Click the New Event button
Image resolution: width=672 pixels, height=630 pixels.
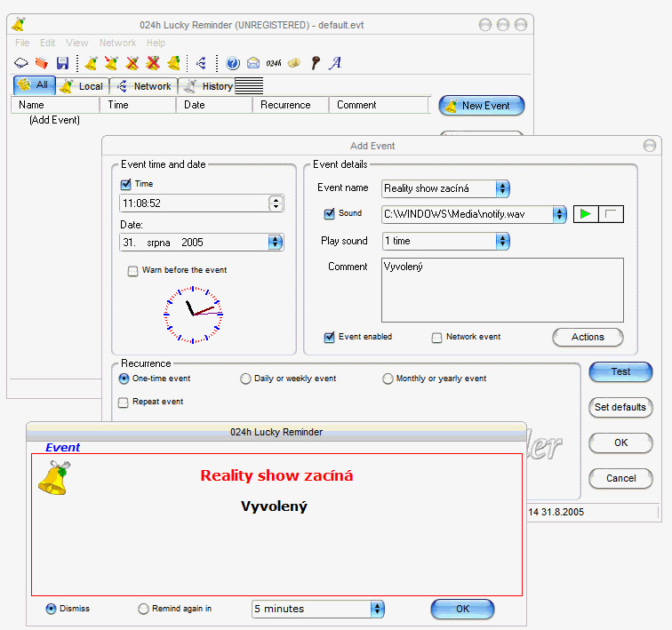point(482,106)
